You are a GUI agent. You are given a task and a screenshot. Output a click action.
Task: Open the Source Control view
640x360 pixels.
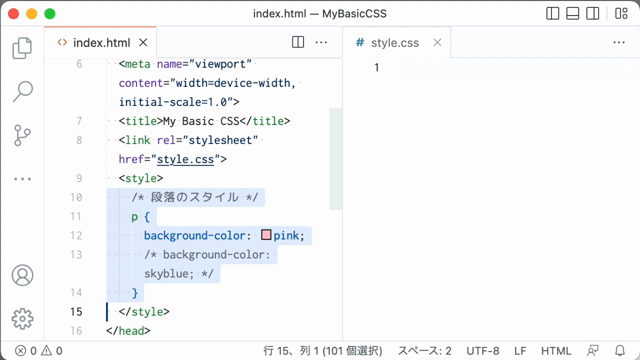22,135
